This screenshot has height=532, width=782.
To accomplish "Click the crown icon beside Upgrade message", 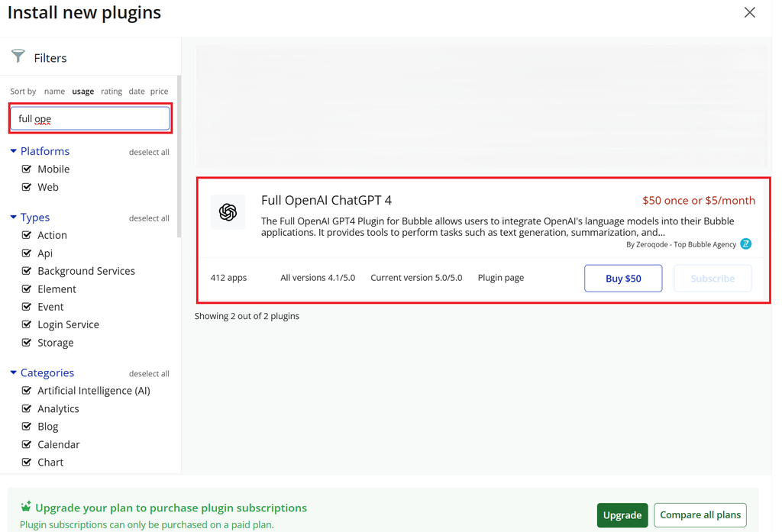I will (26, 507).
